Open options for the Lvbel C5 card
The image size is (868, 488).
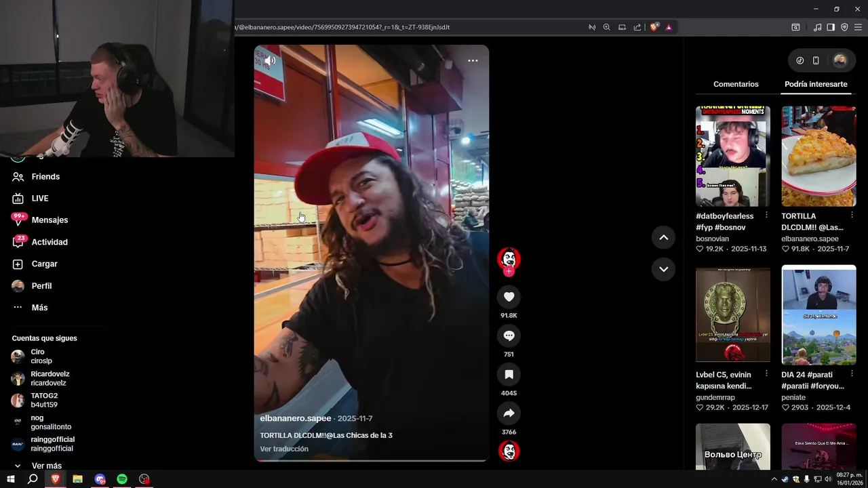tap(766, 373)
